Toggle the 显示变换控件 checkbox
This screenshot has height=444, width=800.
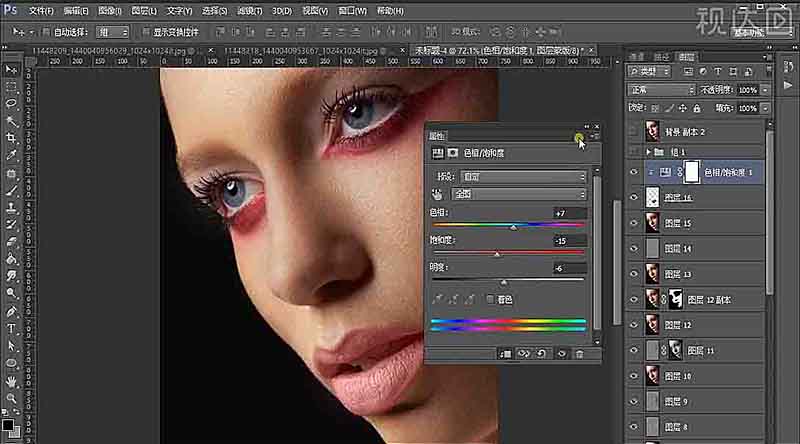click(x=145, y=32)
